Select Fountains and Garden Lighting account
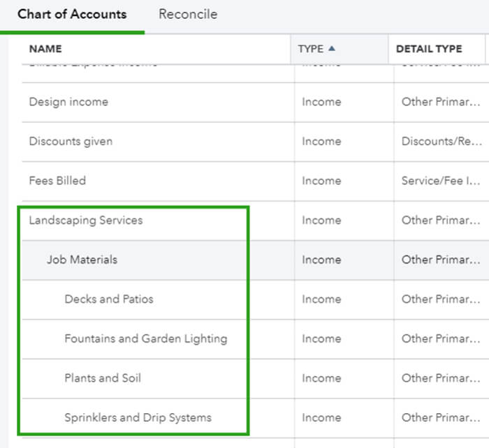This screenshot has width=489, height=448. pos(146,338)
